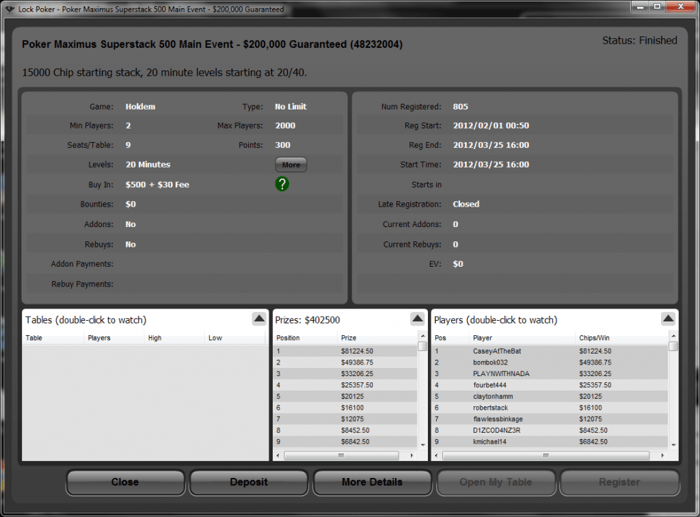Screen dimensions: 700x517
Task: Click Player column header
Action: (522, 338)
